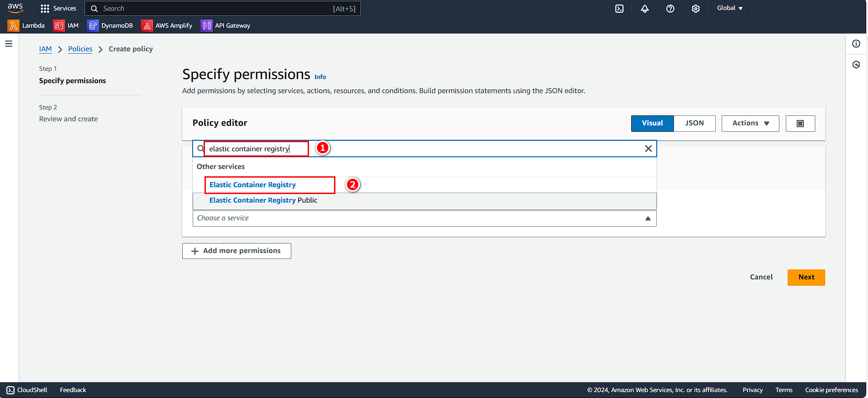Screen dimensions: 868x398
Task: Click the Create policy breadcrumb text
Action: point(131,49)
